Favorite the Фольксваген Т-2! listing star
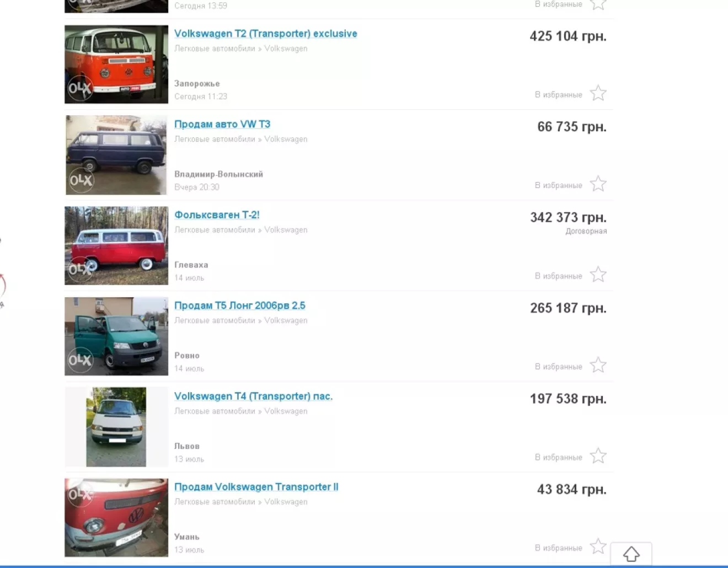This screenshot has height=568, width=728. pos(598,275)
